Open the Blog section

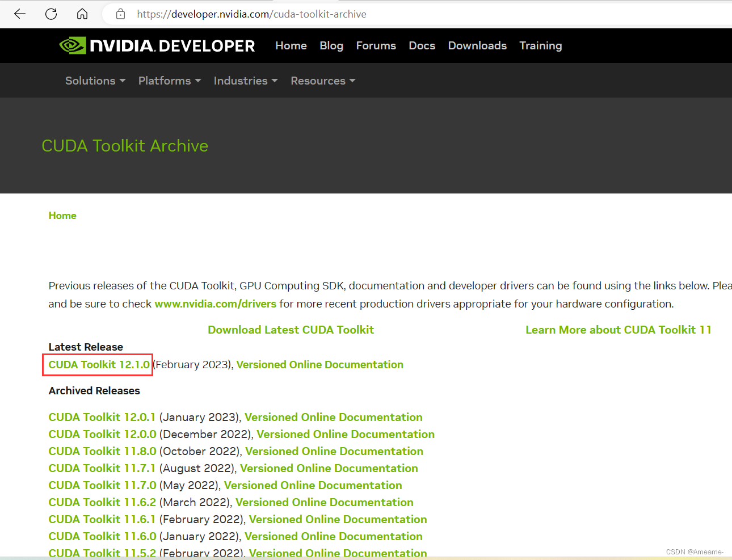coord(331,45)
